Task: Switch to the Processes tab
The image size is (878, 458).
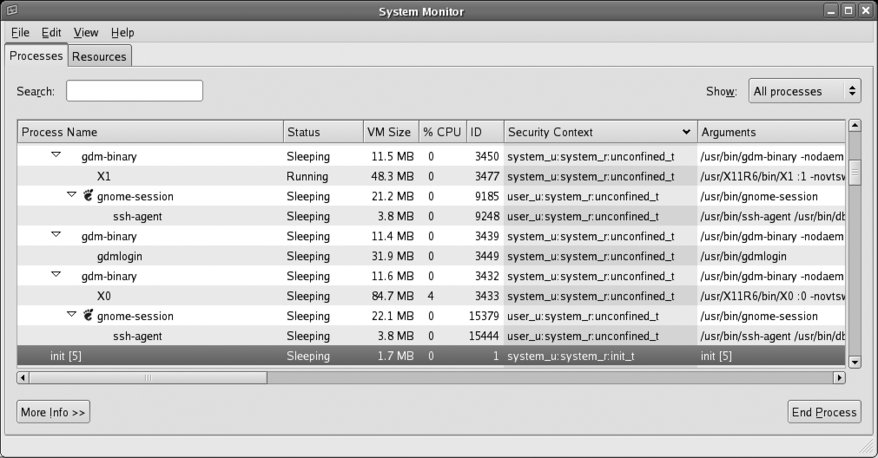Action: (36, 55)
